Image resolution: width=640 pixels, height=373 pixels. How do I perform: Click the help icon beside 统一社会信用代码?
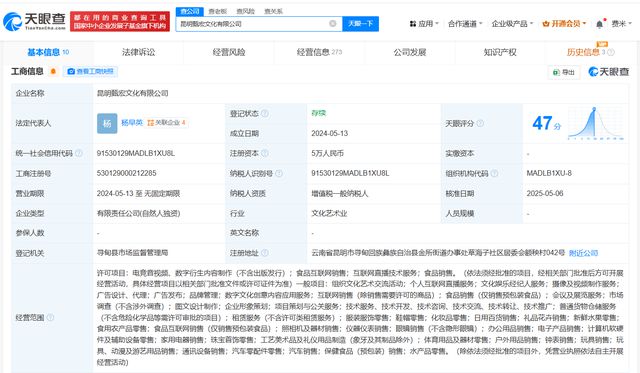click(x=79, y=153)
